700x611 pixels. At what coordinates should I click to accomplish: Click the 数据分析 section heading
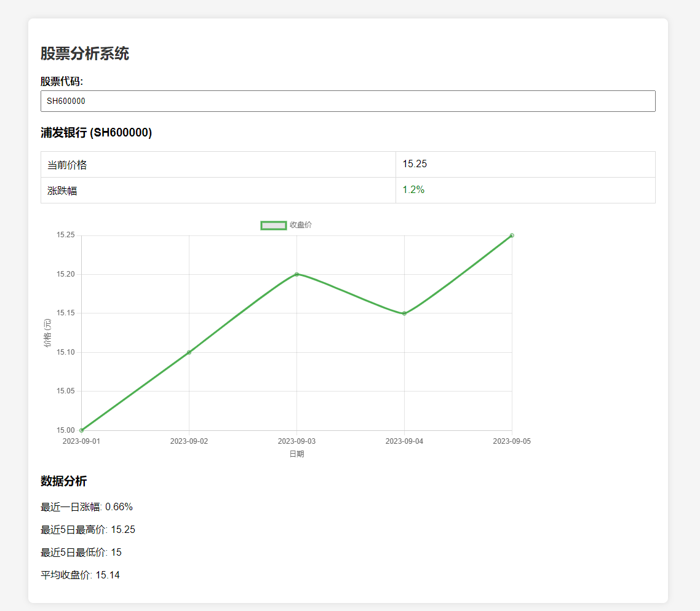(x=64, y=481)
